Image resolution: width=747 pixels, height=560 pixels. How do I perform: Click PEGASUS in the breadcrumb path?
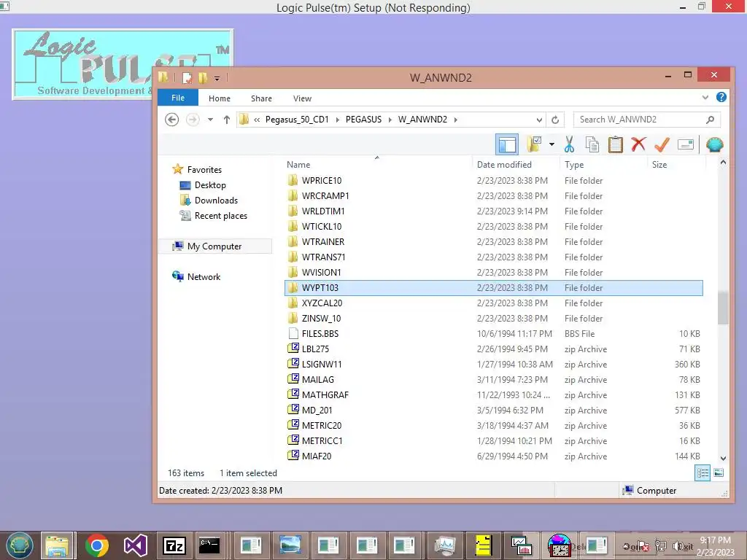(x=363, y=120)
